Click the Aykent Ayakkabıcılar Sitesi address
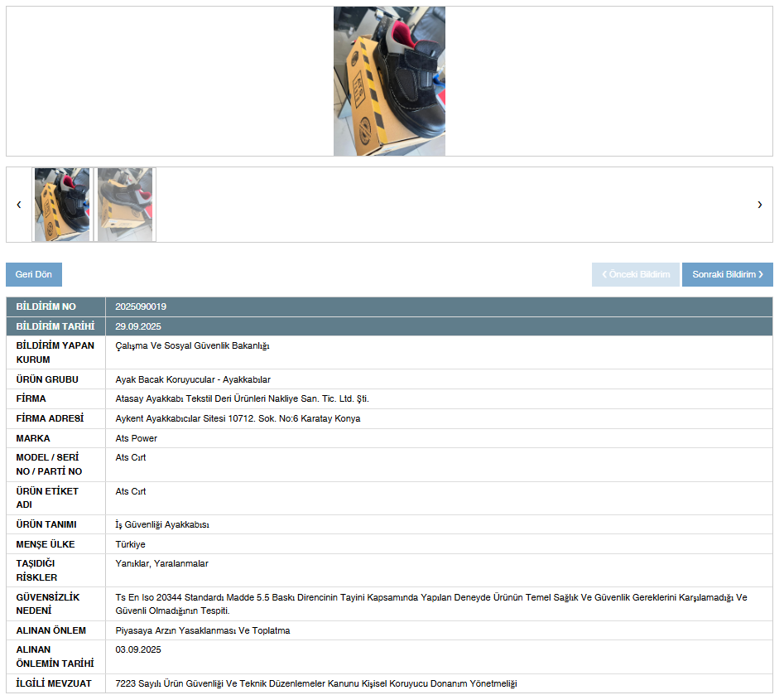The height and width of the screenshot is (695, 784). tap(238, 419)
